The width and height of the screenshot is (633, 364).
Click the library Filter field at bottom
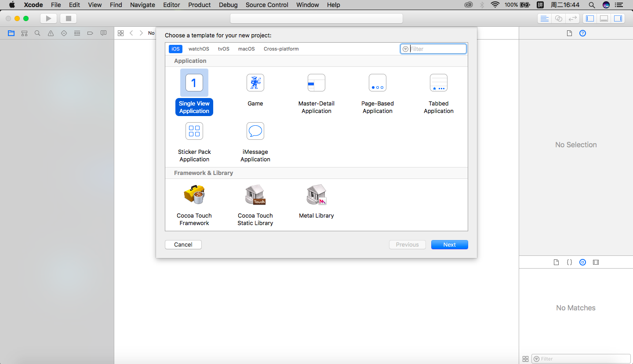click(581, 359)
